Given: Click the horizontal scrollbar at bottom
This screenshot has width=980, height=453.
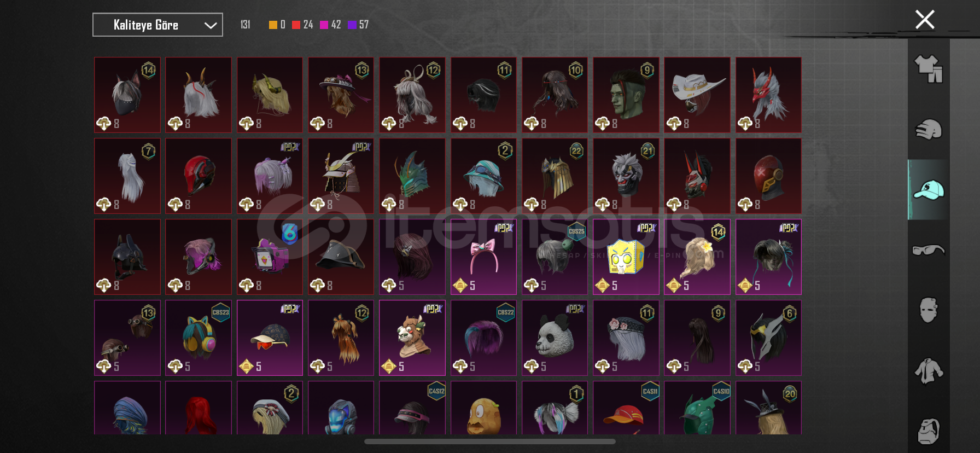Looking at the screenshot, I should click(x=490, y=442).
